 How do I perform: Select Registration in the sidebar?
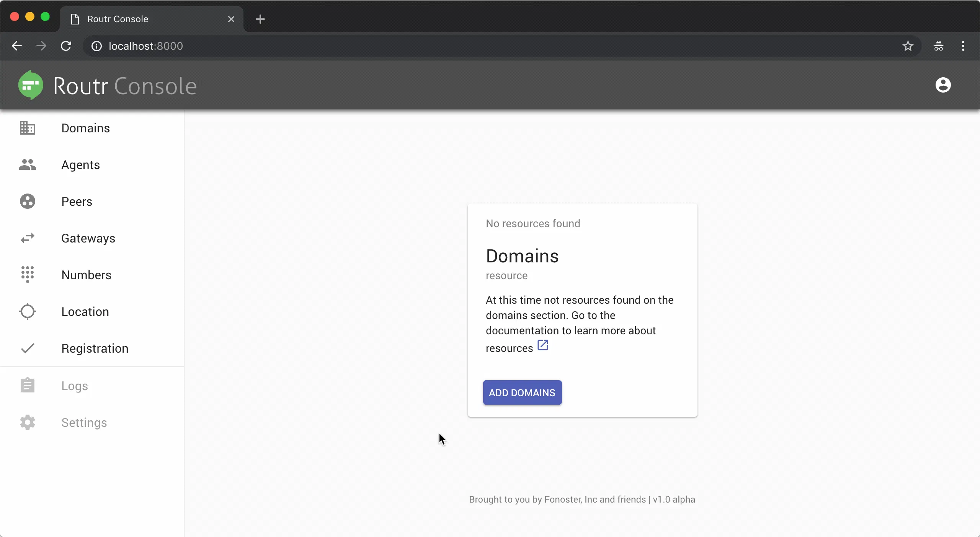tap(92, 348)
